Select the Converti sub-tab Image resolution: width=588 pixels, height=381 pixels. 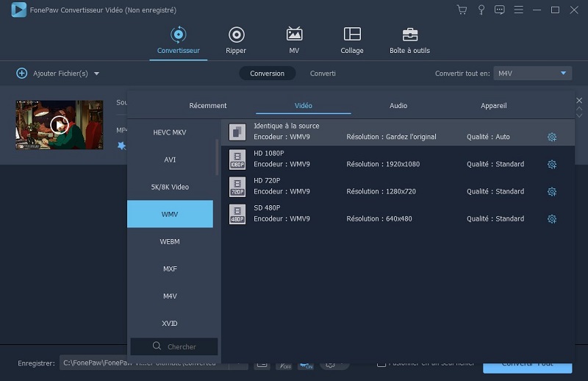coord(323,74)
